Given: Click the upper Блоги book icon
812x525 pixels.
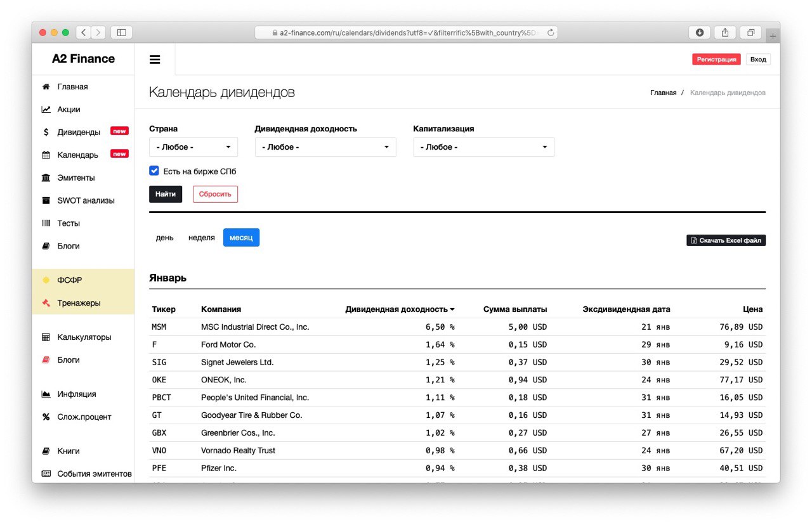Looking at the screenshot, I should point(46,247).
